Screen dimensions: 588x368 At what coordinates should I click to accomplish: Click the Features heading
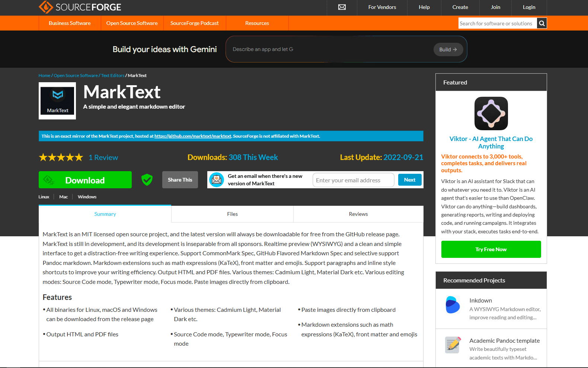pos(57,297)
